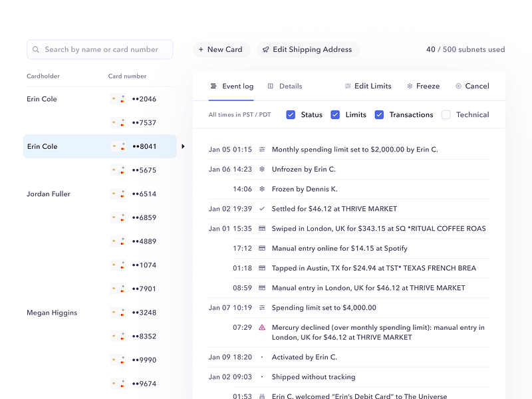
Task: Uncheck the Status filter
Action: (291, 114)
